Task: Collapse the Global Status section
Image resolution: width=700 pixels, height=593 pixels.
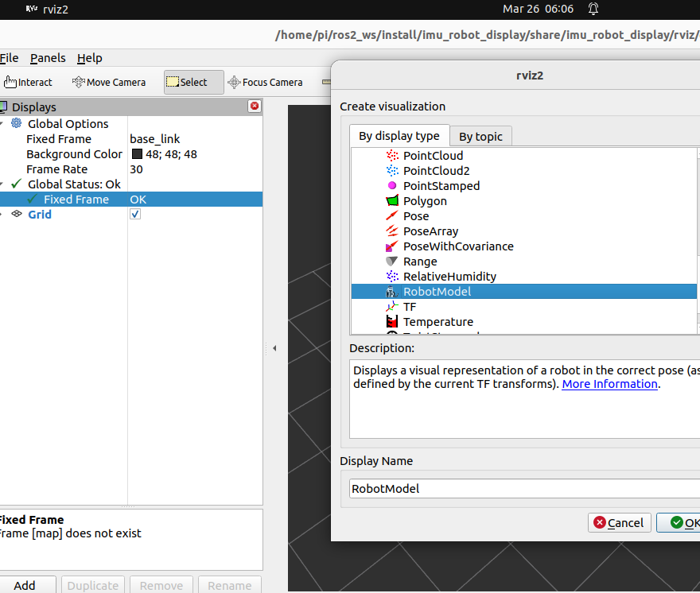Action: pos(2,184)
